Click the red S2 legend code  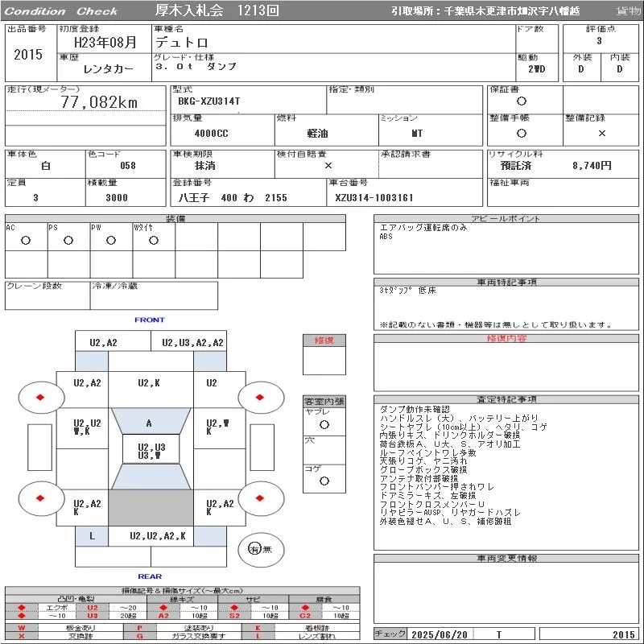point(234,616)
